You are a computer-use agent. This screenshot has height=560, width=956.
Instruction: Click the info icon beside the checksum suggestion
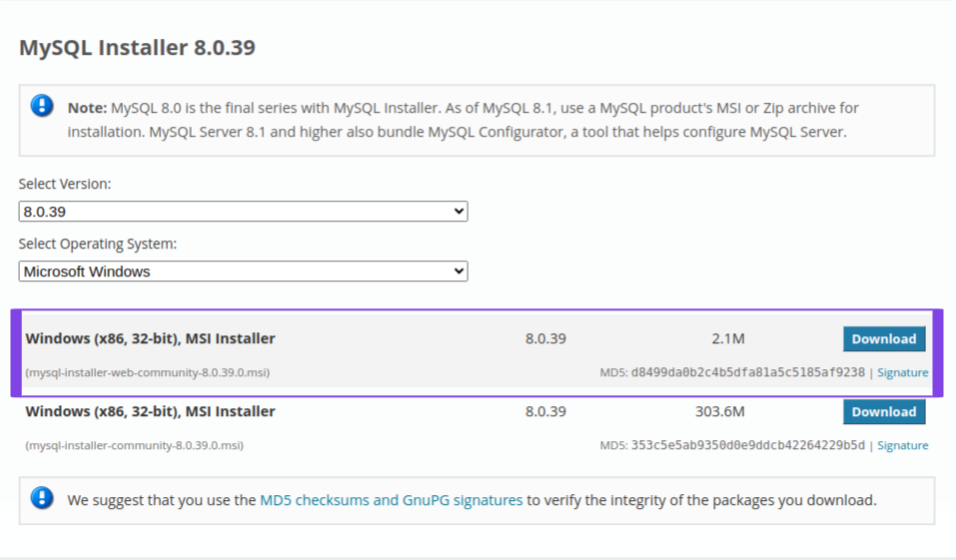pos(42,499)
